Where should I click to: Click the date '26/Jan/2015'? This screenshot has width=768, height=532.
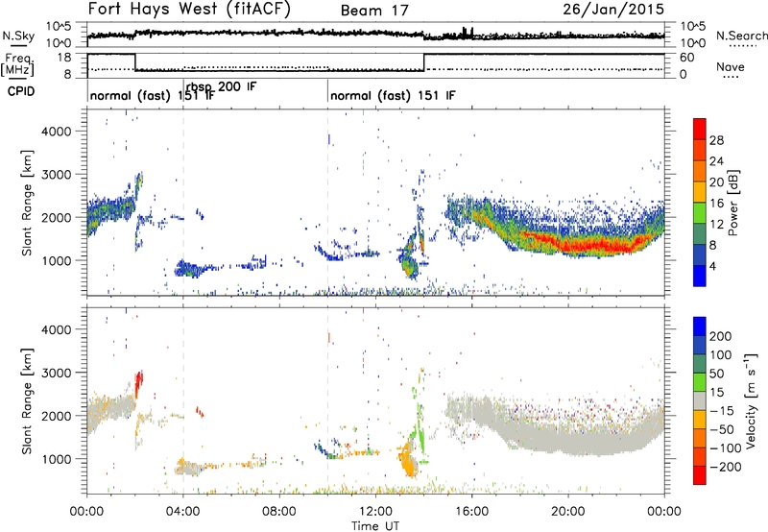point(613,10)
